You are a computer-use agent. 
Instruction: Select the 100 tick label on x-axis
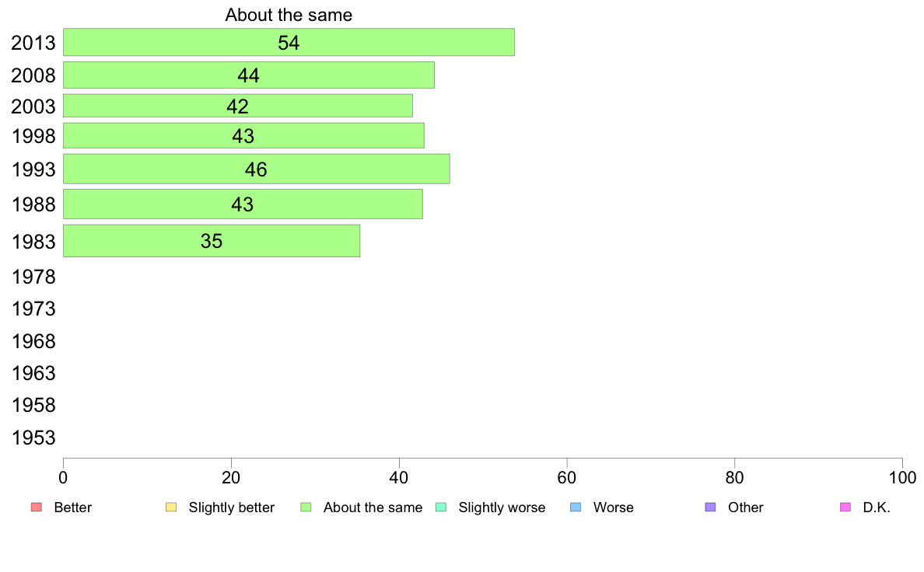pos(902,478)
